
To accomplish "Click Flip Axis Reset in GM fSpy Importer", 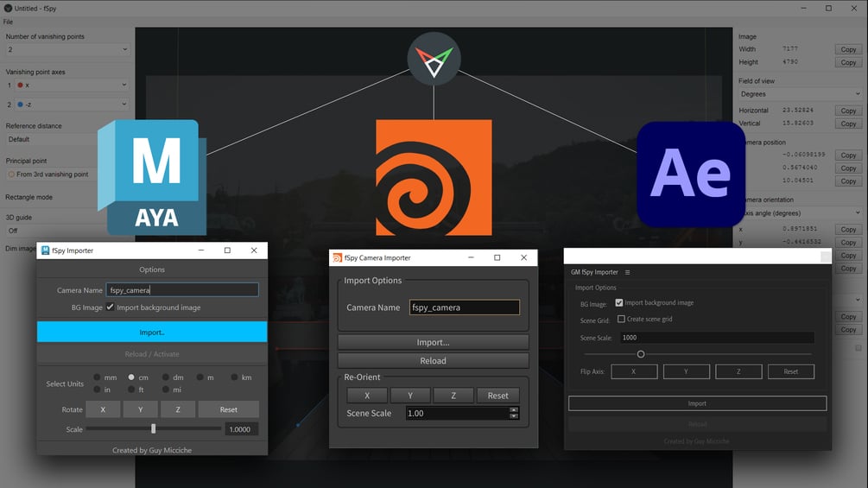I will pyautogui.click(x=791, y=371).
